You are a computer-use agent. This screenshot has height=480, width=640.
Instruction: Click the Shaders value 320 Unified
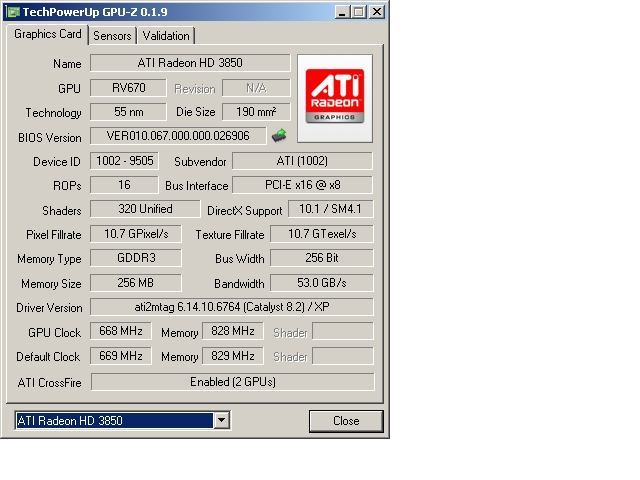(145, 209)
